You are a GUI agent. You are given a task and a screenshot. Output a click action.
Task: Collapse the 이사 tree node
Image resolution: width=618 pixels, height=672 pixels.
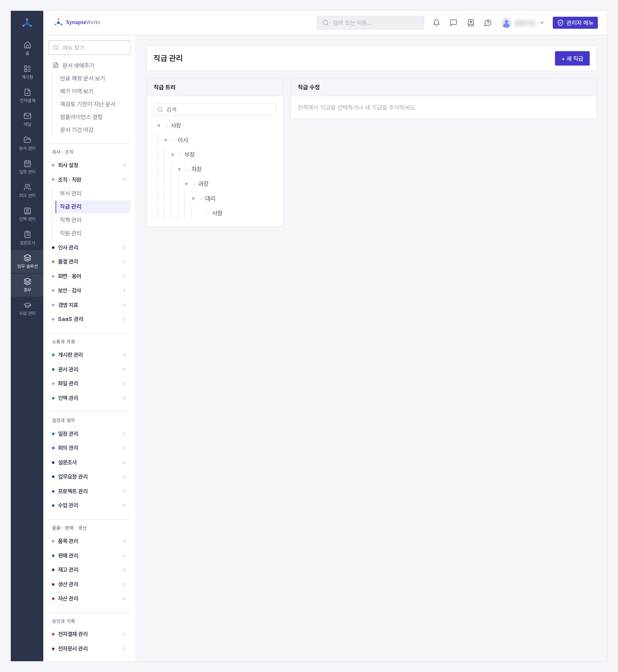coord(166,140)
